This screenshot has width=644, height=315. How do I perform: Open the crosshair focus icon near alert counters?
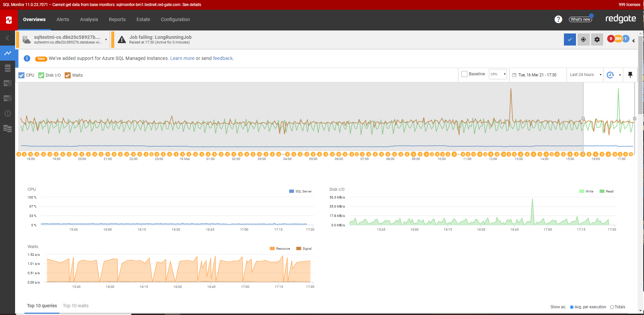click(x=583, y=39)
